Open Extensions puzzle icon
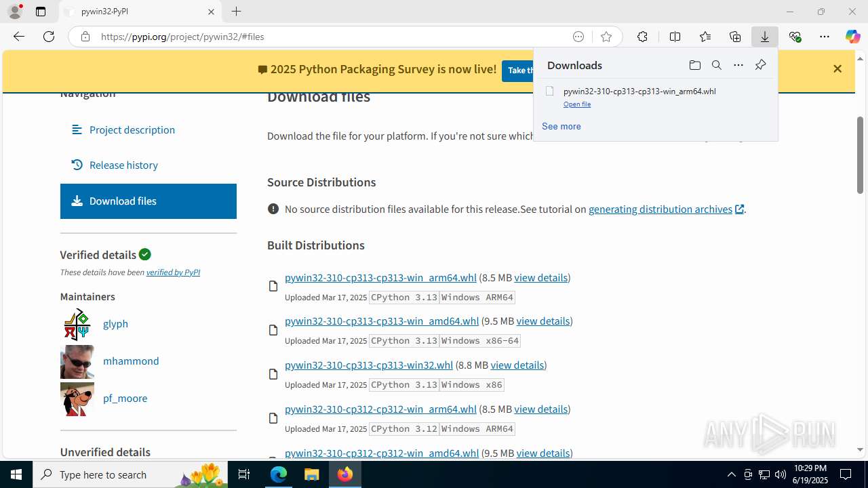The height and width of the screenshot is (488, 868). (642, 37)
